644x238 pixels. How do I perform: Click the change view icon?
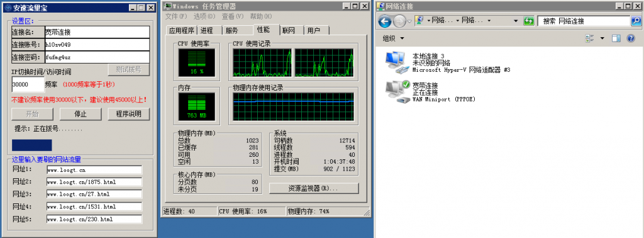(x=589, y=38)
